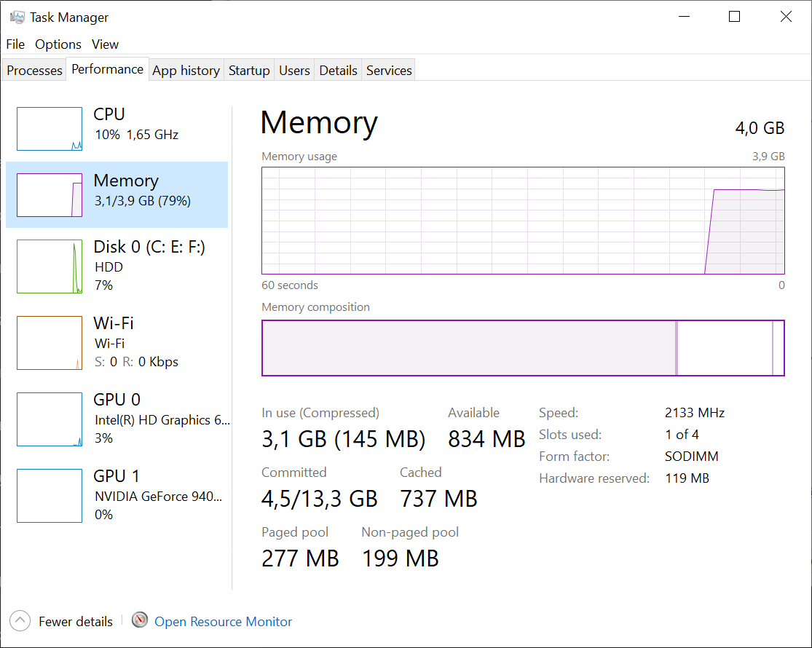The width and height of the screenshot is (812, 648).
Task: Click the Resource Monitor gauge icon
Action: click(x=140, y=620)
